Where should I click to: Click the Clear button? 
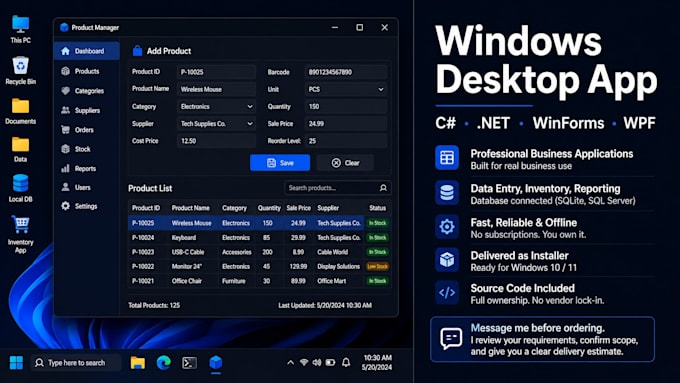[345, 163]
